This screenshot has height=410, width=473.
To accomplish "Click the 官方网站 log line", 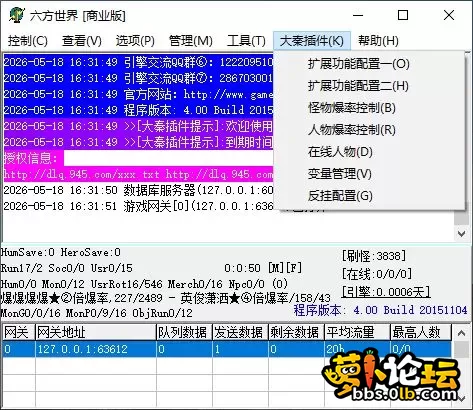I will pos(138,94).
